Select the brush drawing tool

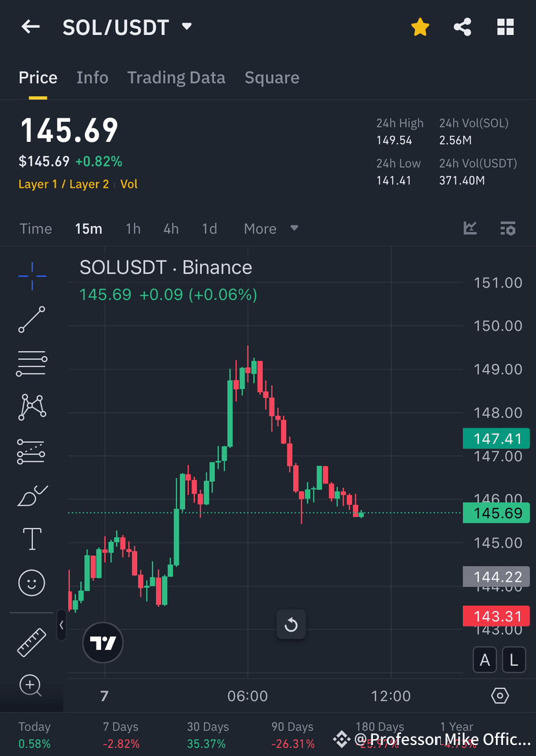point(31,494)
